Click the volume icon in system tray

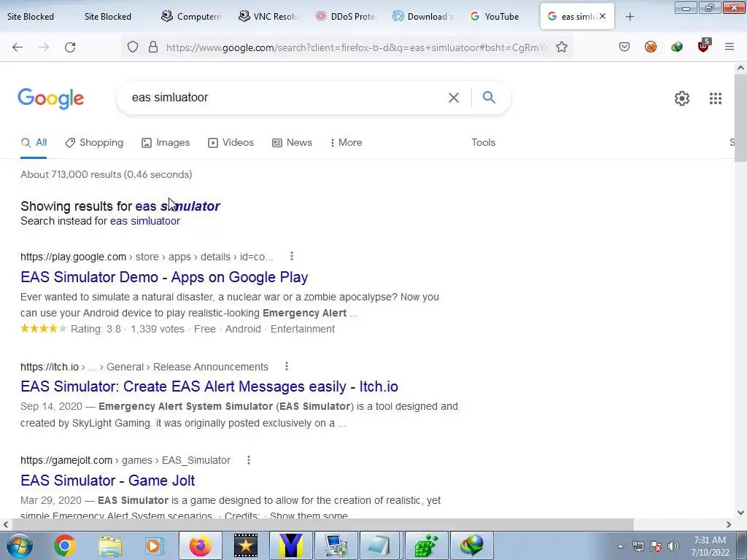click(x=673, y=546)
